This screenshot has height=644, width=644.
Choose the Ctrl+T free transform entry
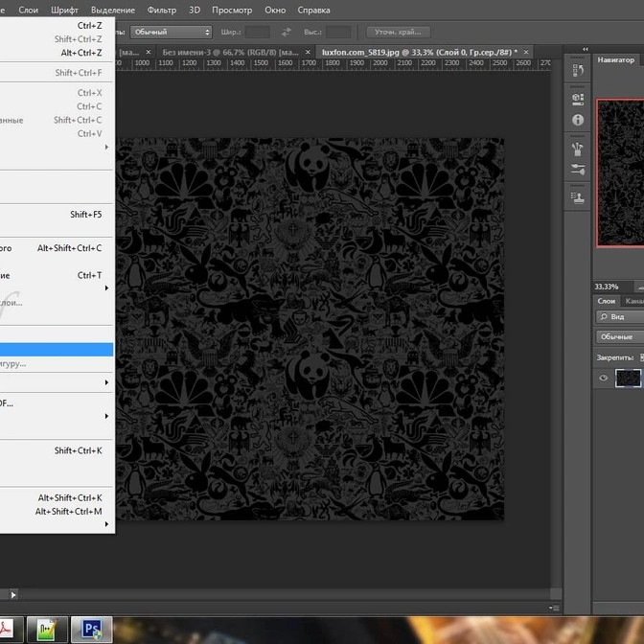coord(57,275)
